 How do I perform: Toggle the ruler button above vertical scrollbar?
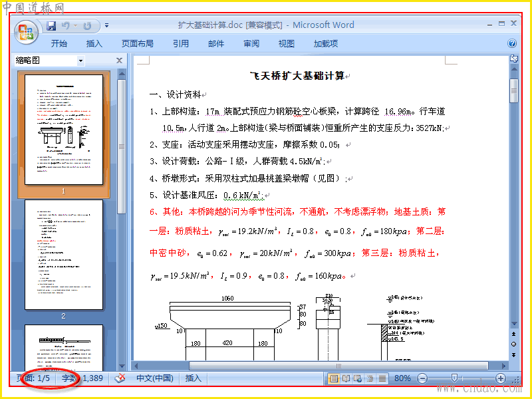coord(514,59)
